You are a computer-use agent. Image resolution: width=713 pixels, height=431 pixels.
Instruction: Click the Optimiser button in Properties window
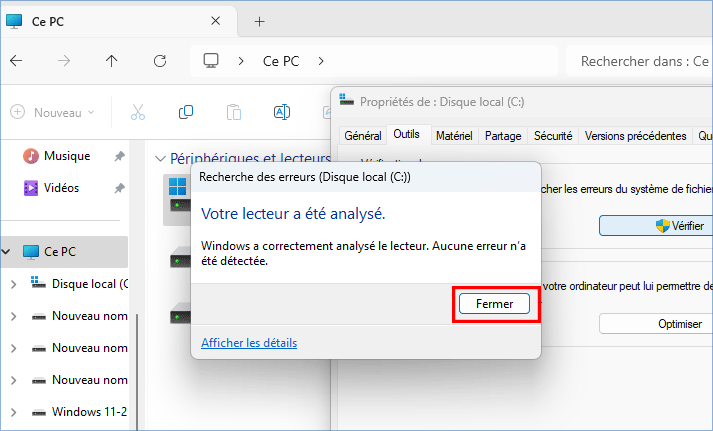pos(656,324)
